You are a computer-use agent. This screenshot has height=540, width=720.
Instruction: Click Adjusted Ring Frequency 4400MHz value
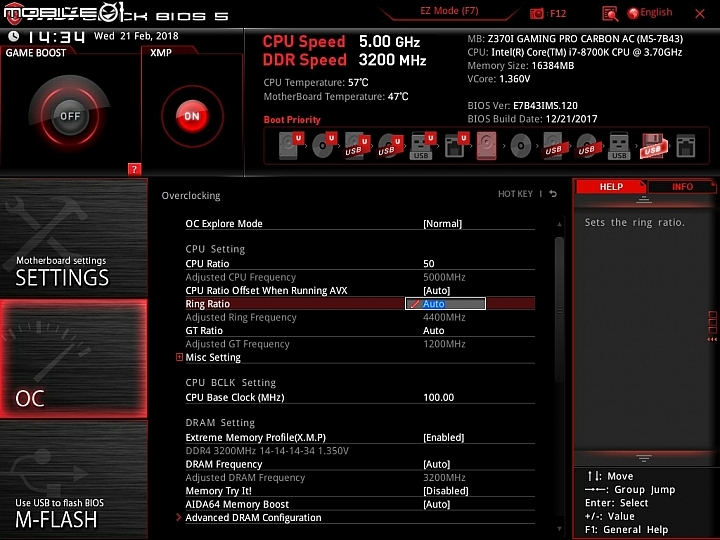(x=444, y=317)
